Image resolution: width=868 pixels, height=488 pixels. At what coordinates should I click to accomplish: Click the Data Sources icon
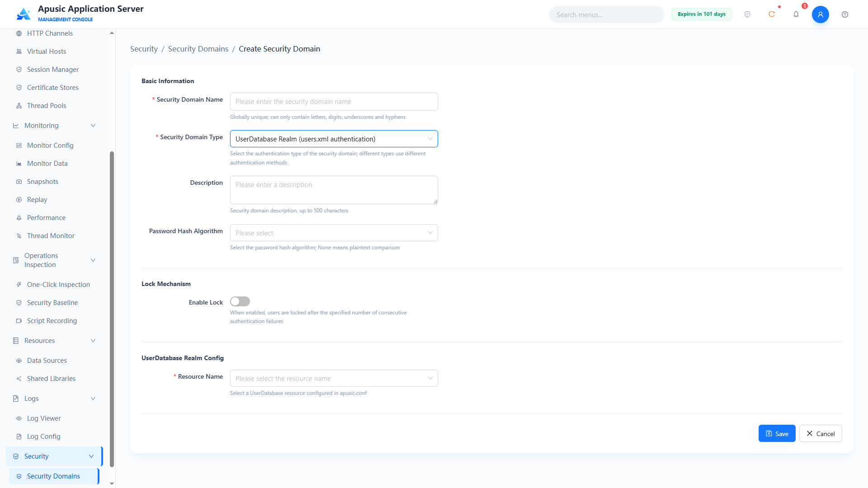[x=19, y=361]
